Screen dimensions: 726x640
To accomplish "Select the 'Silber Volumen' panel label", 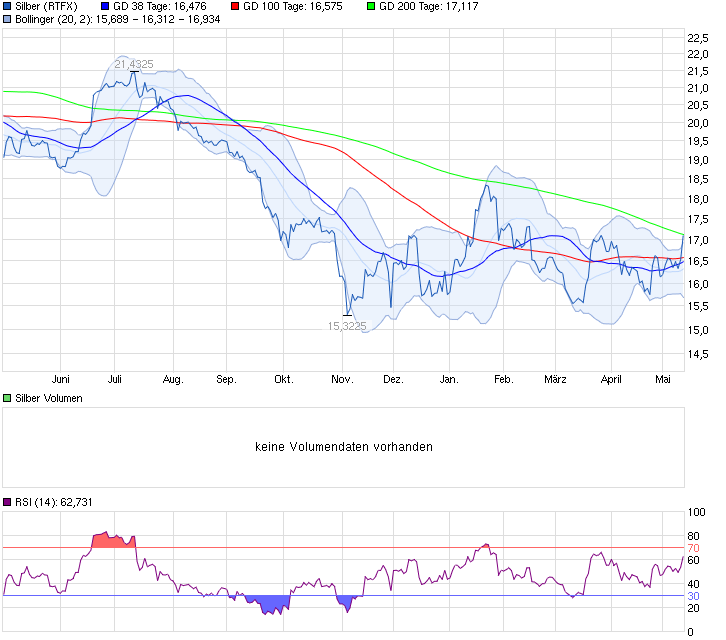I will tap(49, 398).
